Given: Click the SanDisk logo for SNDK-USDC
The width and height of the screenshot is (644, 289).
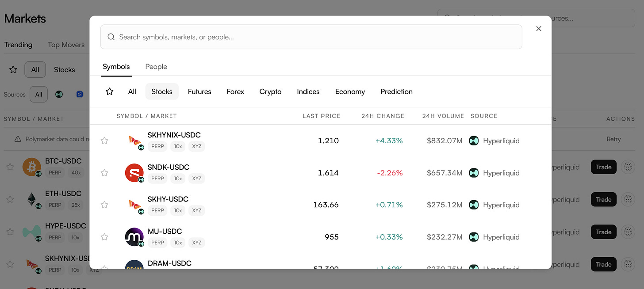Looking at the screenshot, I should (134, 173).
